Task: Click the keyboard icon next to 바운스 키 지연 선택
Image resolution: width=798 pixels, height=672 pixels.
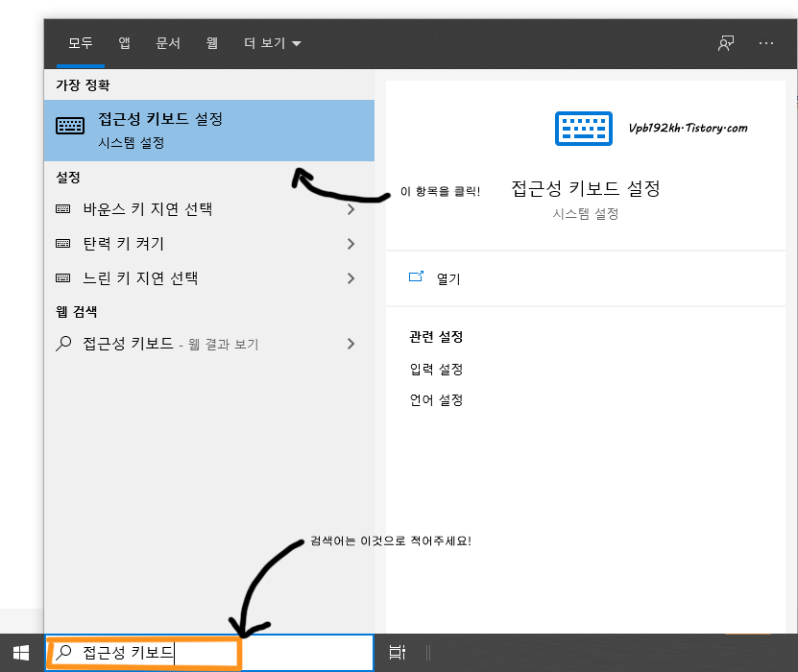Action: (63, 209)
